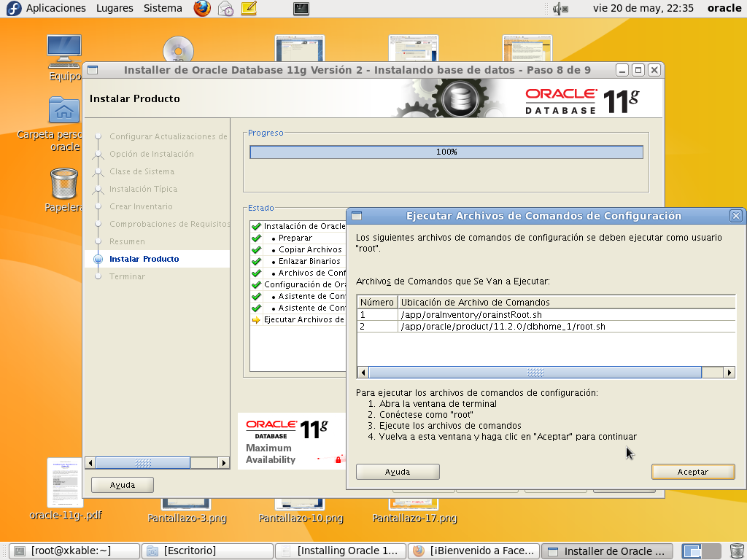
Task: Click the script table horizontal scrollbar thumb
Action: point(535,373)
